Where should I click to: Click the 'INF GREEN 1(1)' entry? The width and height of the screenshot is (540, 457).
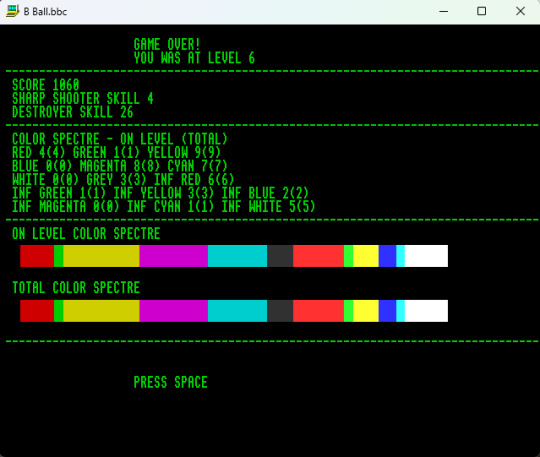pyautogui.click(x=59, y=193)
